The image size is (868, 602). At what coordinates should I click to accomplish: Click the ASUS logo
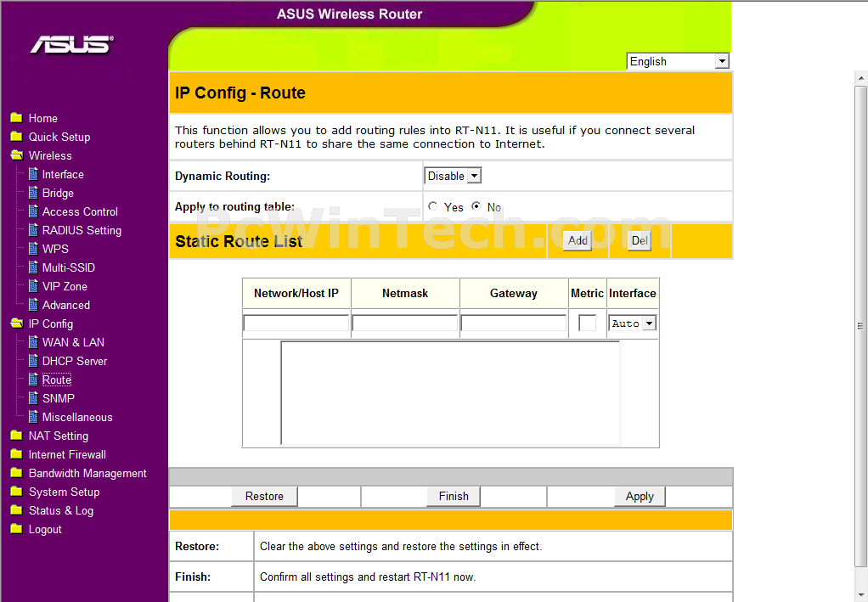click(72, 44)
